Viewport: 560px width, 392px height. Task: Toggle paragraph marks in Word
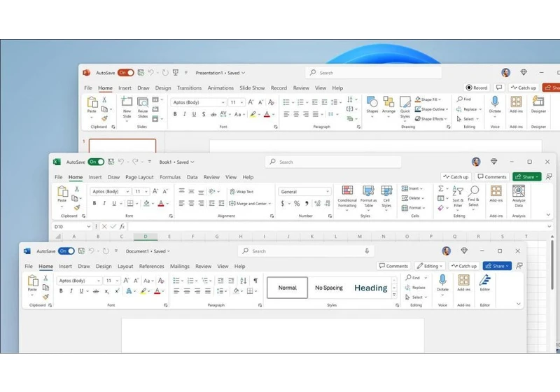coord(255,280)
